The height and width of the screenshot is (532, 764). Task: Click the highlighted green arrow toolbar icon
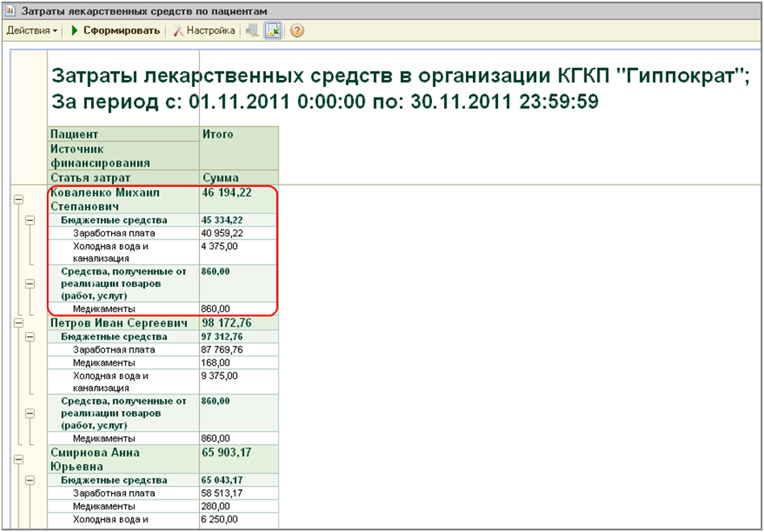pos(273,31)
